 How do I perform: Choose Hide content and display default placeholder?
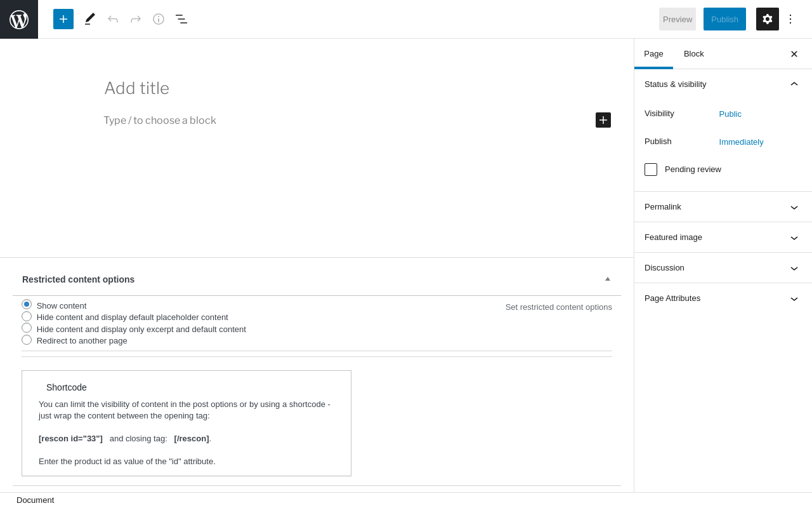27,316
